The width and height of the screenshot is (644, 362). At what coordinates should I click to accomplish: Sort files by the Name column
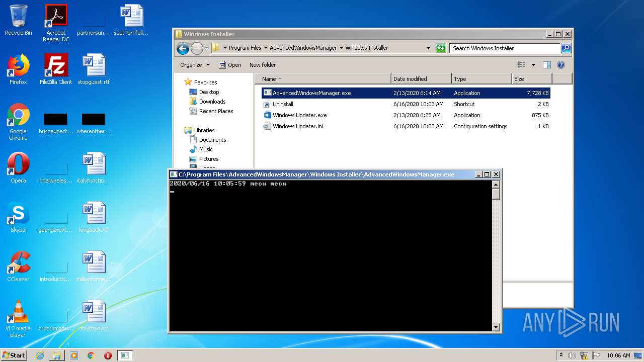pos(323,79)
